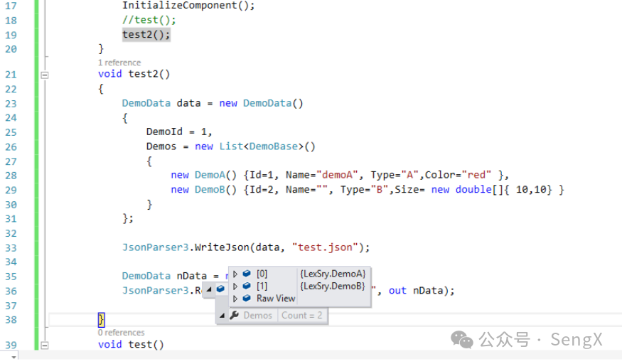Image resolution: width=622 pixels, height=364 pixels.
Task: Click the cube icon next to Raw View
Action: coord(247,299)
